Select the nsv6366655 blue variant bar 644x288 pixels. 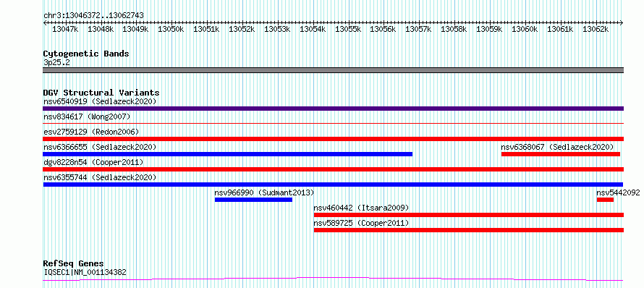(227, 154)
